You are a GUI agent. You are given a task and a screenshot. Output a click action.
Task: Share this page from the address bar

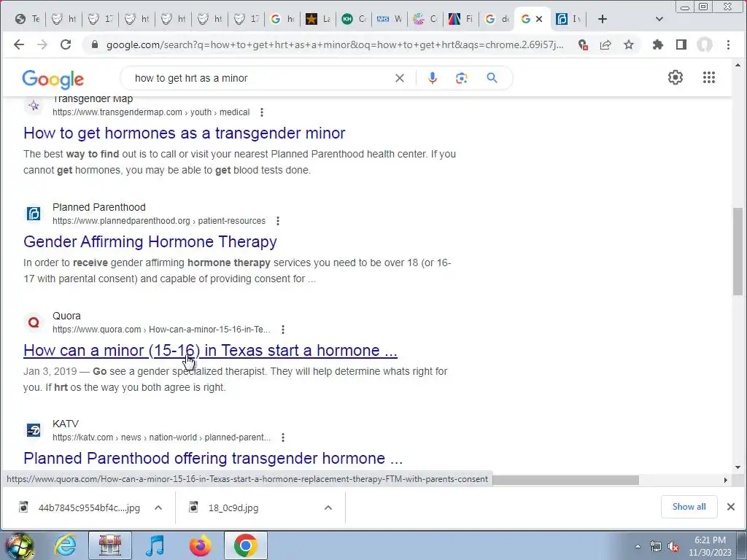click(605, 44)
